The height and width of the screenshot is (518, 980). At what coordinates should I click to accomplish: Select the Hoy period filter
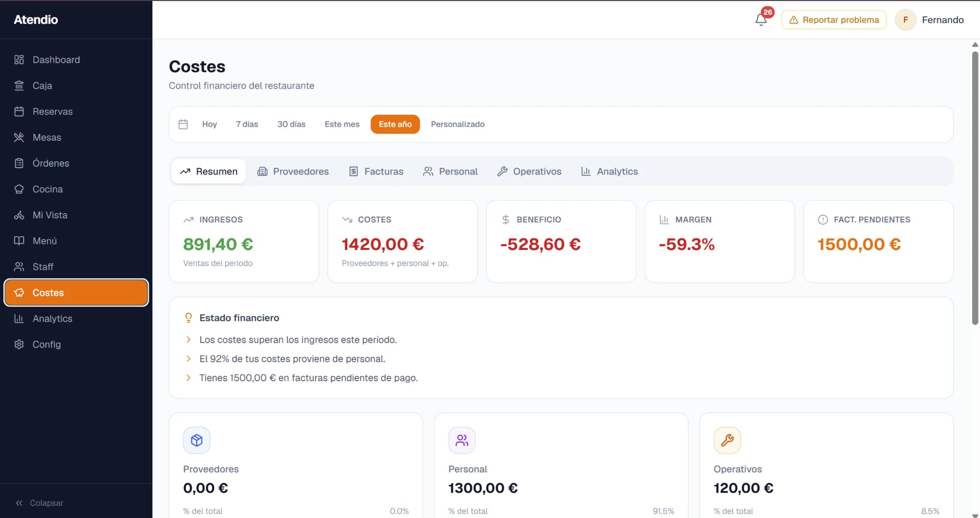210,124
